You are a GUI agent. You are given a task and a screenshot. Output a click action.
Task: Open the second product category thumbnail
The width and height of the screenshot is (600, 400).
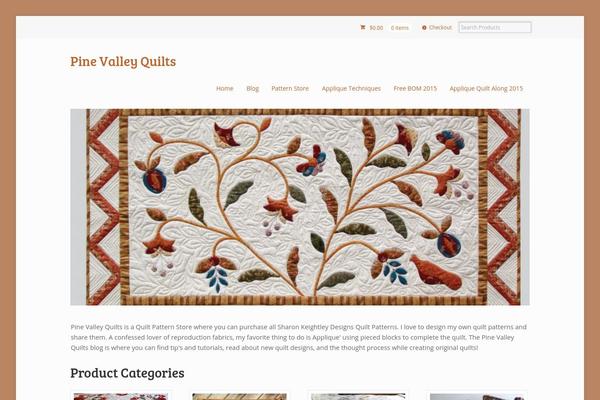coord(240,396)
